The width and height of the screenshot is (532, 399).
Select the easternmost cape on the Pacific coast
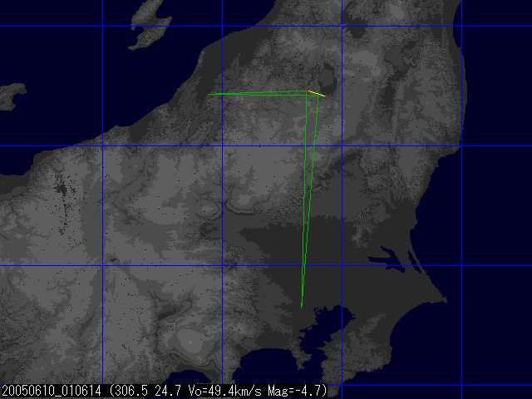pos(445,298)
